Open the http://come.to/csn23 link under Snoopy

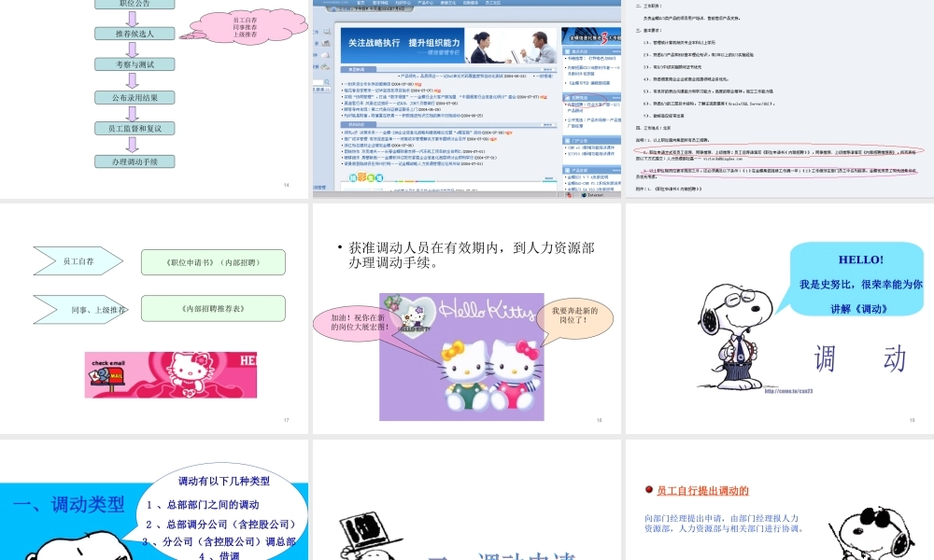788,391
